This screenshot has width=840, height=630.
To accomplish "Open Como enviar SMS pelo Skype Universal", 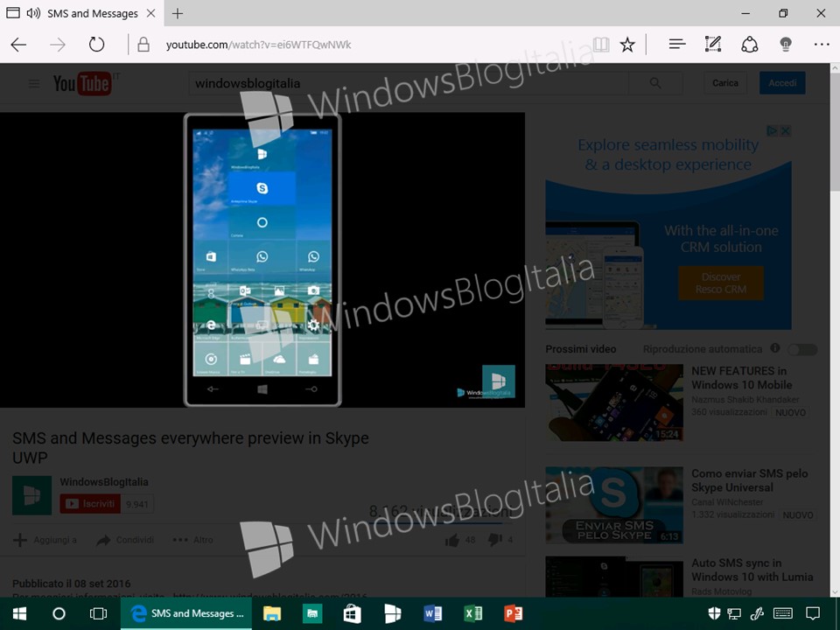I will click(x=749, y=480).
